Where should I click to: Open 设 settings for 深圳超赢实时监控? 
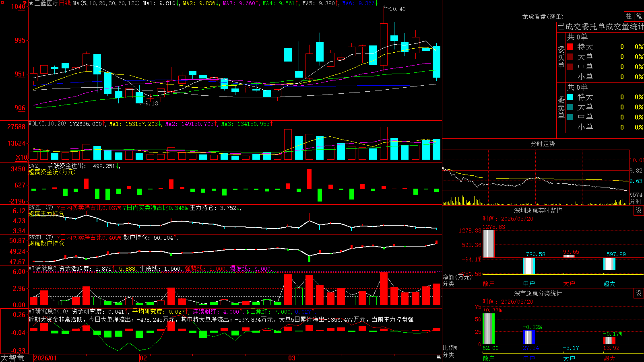point(639,210)
